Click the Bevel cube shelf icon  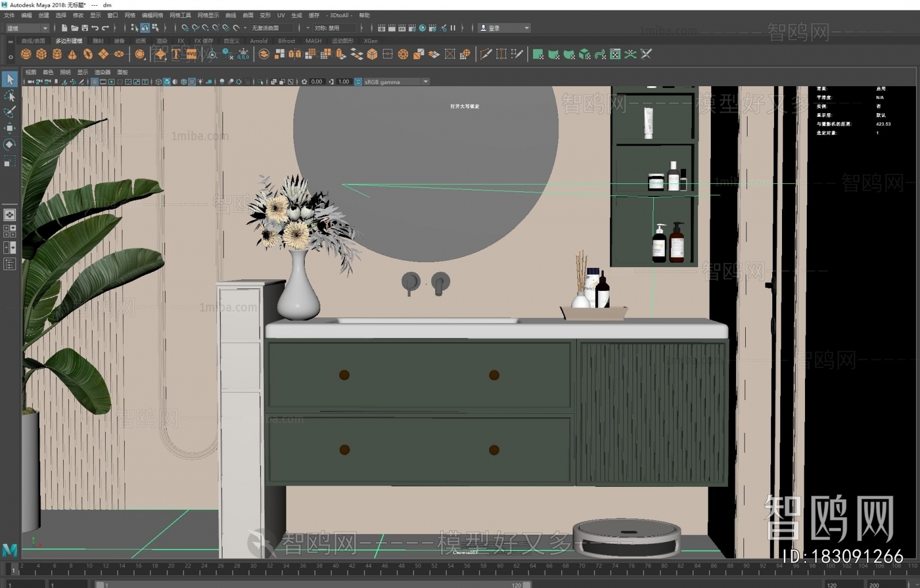pyautogui.click(x=372, y=54)
